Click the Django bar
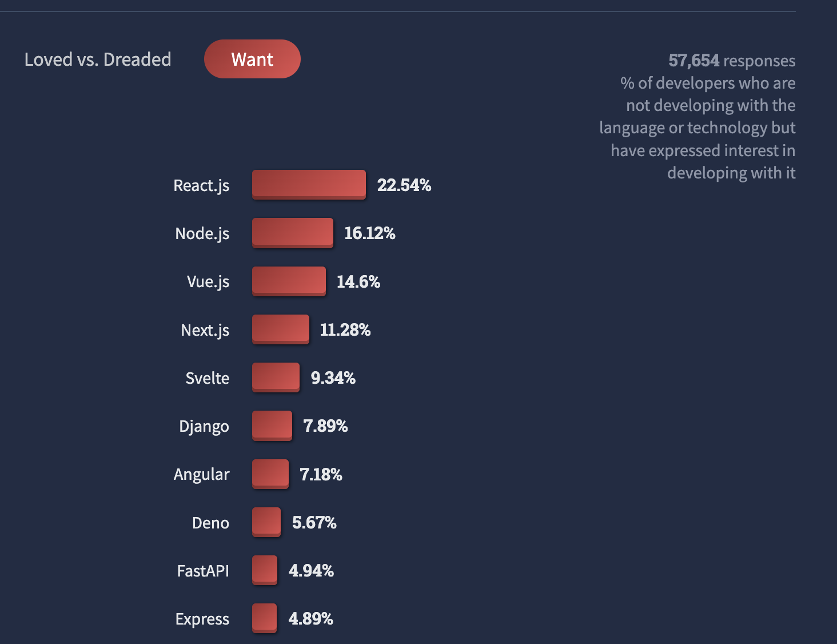 coord(272,426)
